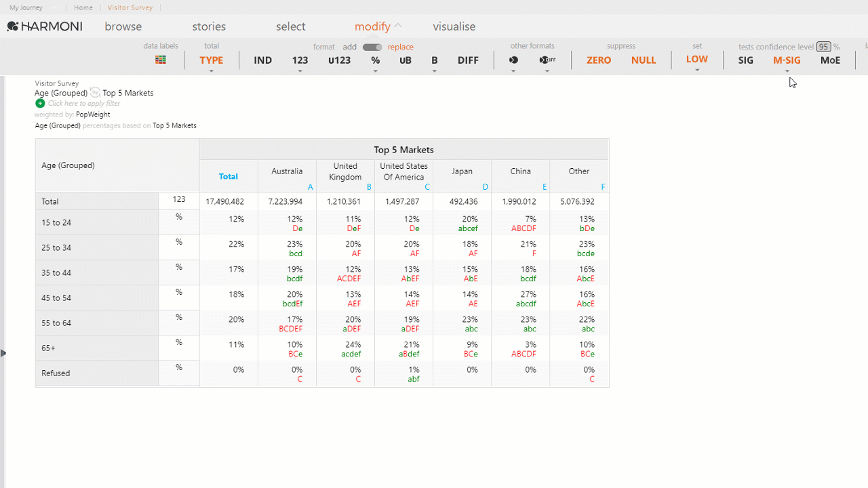Click 'Age (Grouped)' in the table title
This screenshot has height=488, width=868.
click(x=61, y=93)
